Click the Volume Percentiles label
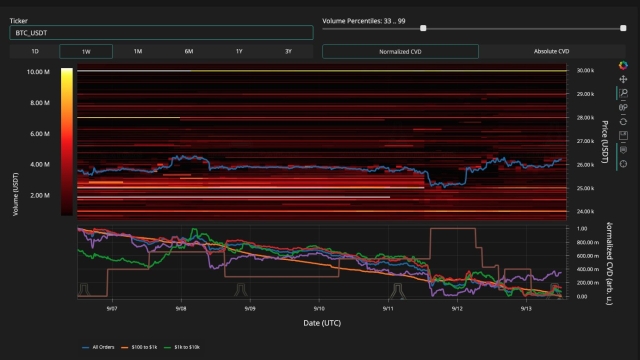640x360 pixels. 364,21
